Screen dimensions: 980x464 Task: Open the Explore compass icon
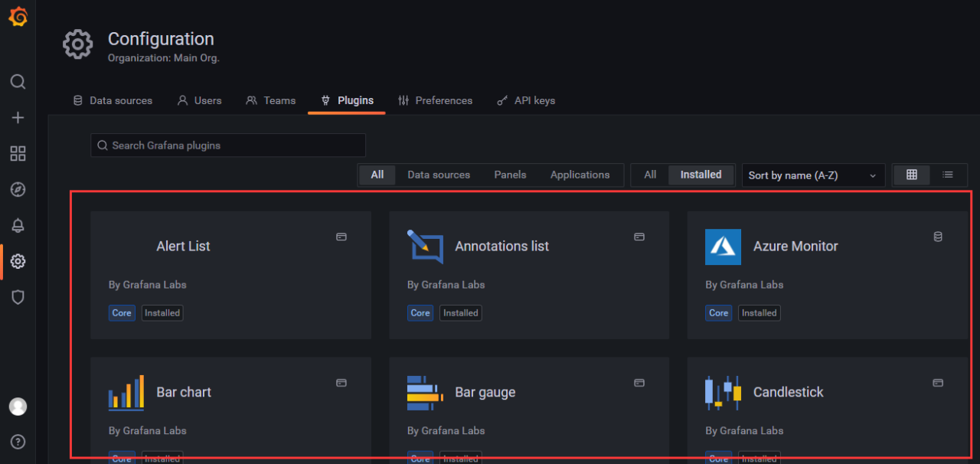pyautogui.click(x=18, y=190)
